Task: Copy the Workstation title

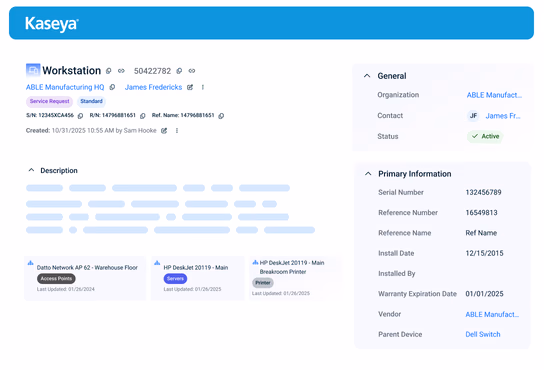Action: coord(109,71)
